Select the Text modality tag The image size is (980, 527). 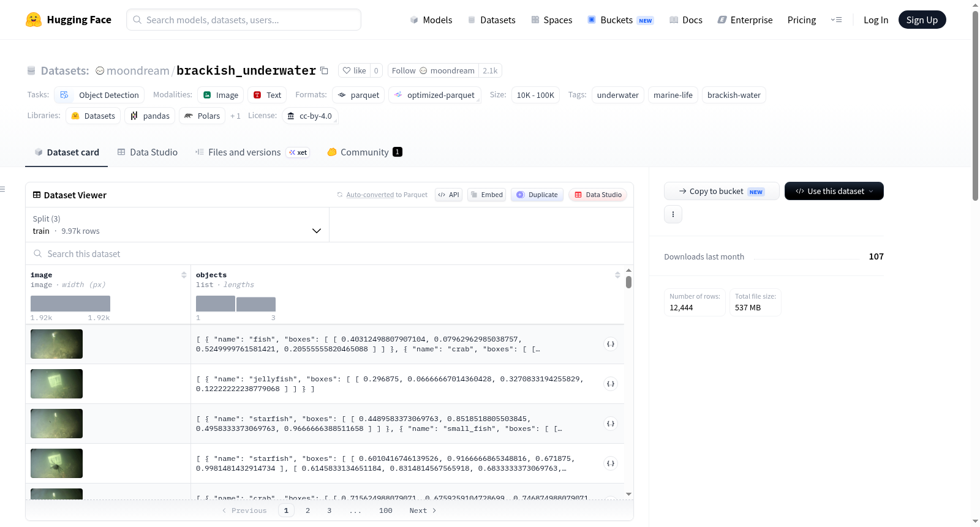pyautogui.click(x=267, y=95)
